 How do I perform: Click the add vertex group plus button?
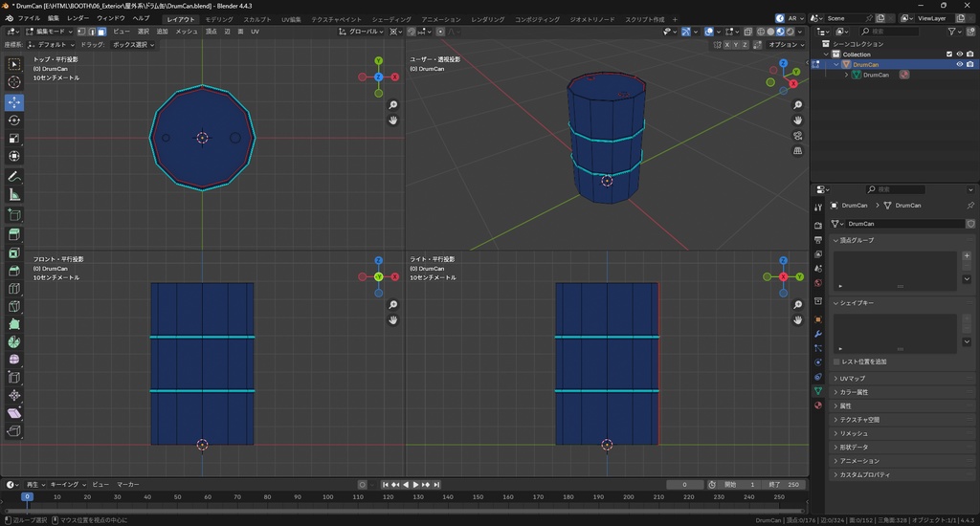(x=966, y=256)
